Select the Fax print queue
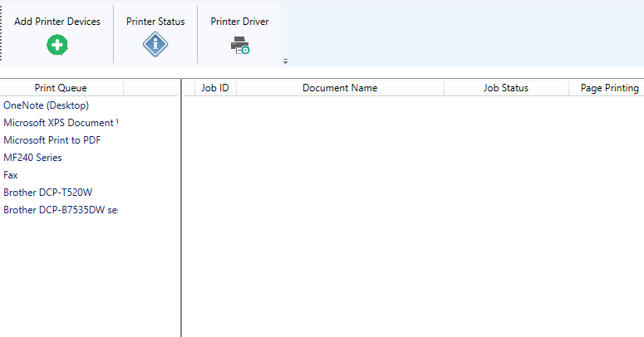Image resolution: width=644 pixels, height=337 pixels. (11, 175)
